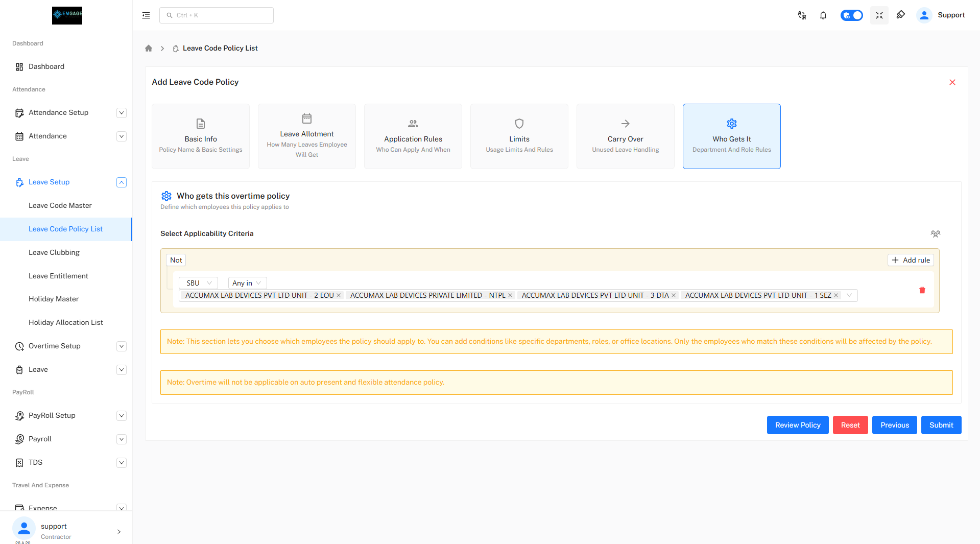
Task: Click the Leave bag sidebar icon
Action: click(x=19, y=370)
